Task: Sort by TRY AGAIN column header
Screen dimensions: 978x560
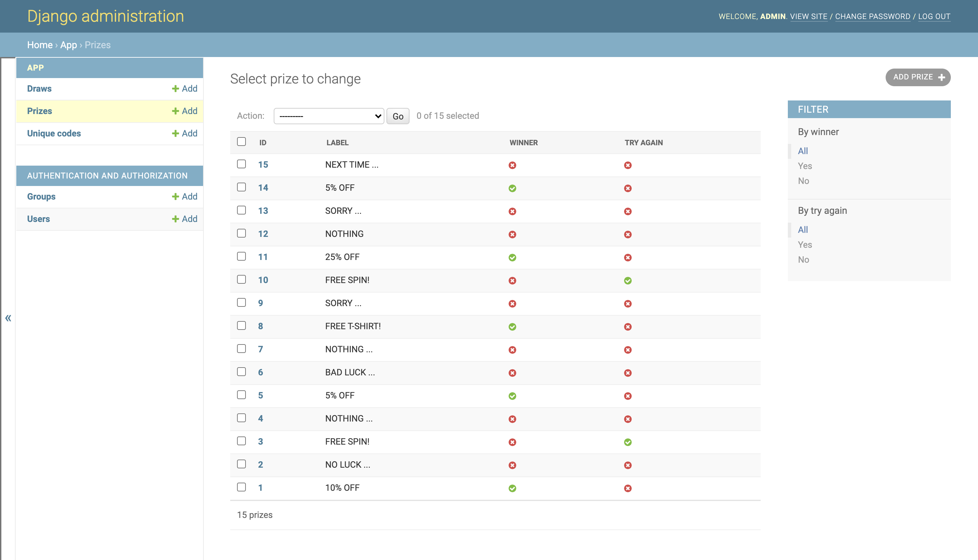Action: coord(643,143)
